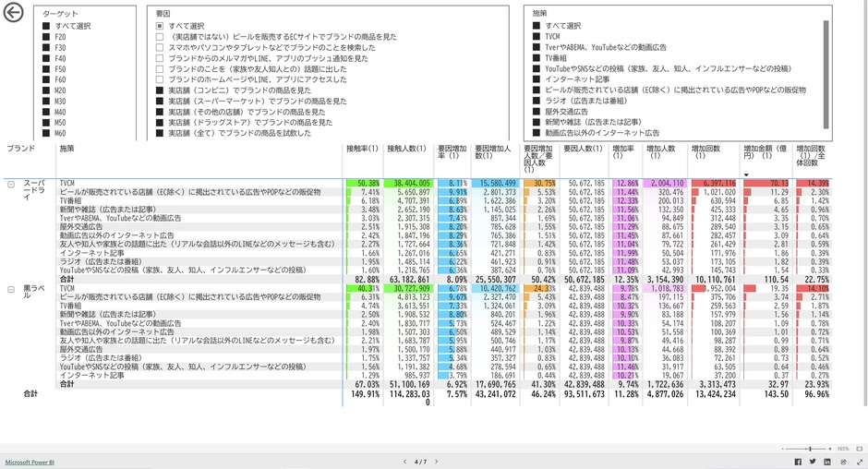Toggle ラジオ(広告または番組) in 施策 filter
The height and width of the screenshot is (469, 868).
[536, 101]
